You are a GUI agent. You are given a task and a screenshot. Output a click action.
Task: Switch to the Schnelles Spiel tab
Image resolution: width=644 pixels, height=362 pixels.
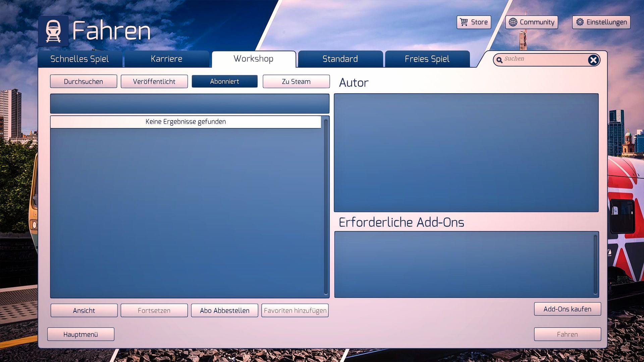[x=79, y=59]
